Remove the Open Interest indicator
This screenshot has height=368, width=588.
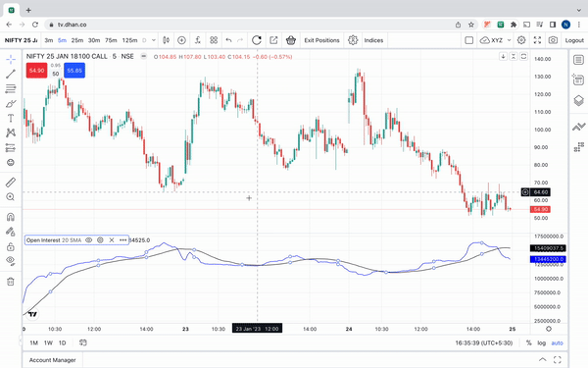[112, 240]
